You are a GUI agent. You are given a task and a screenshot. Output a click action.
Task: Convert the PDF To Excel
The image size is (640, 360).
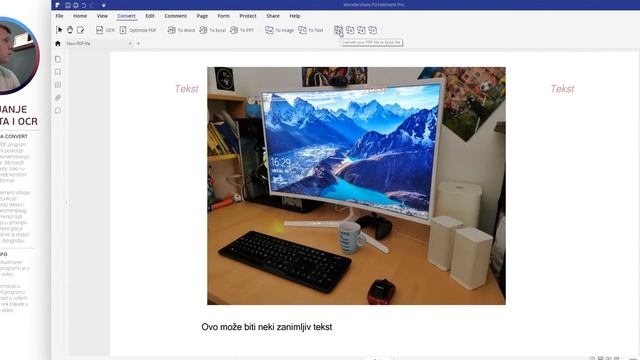coord(212,30)
